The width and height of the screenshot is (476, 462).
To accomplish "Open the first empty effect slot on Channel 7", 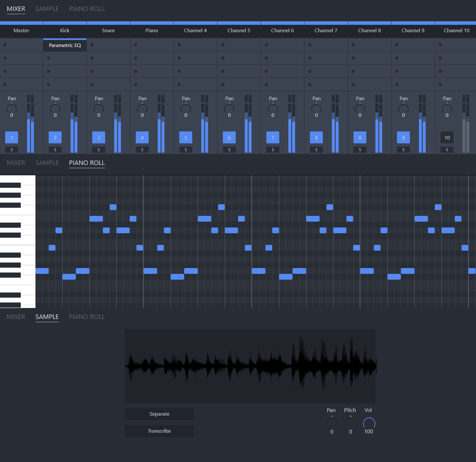I will 326,45.
